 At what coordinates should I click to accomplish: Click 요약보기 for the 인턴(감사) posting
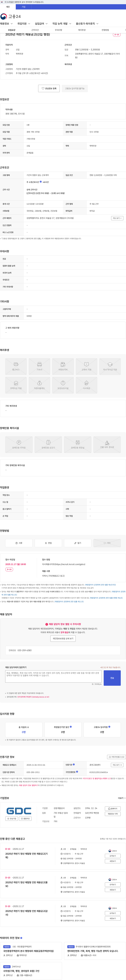pyautogui.click(x=113, y=913)
